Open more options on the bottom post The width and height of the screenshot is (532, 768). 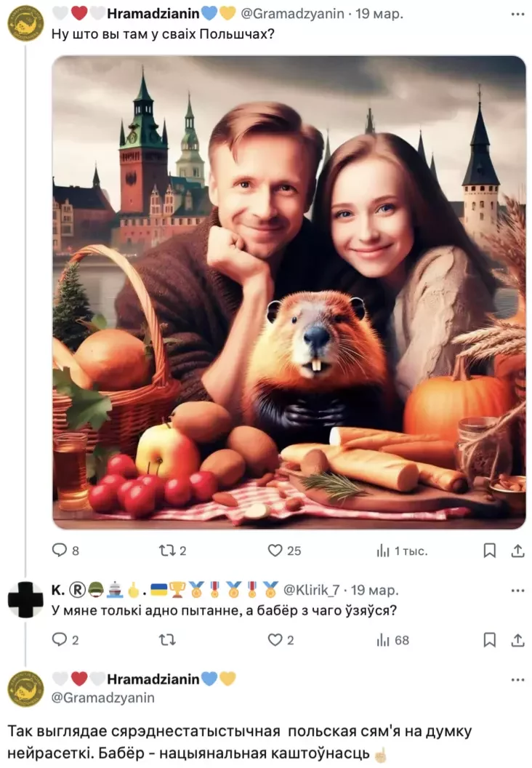tap(517, 679)
